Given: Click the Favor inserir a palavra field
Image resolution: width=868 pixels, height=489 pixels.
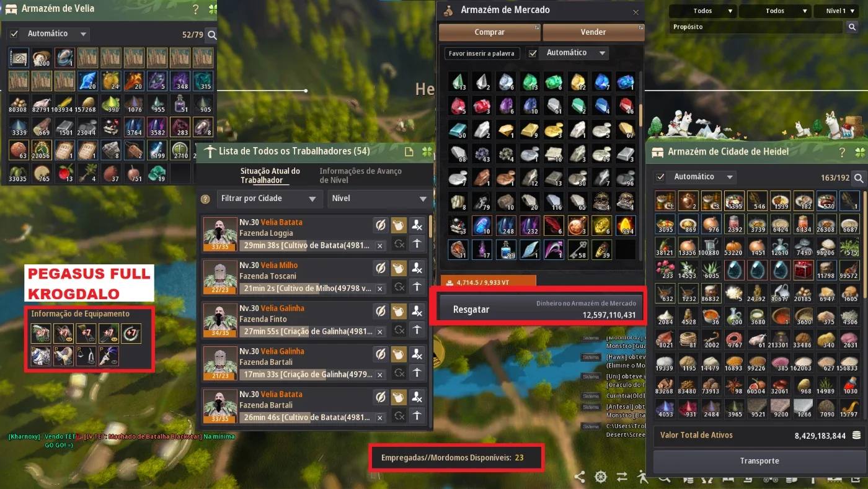Looking at the screenshot, I should 482,53.
